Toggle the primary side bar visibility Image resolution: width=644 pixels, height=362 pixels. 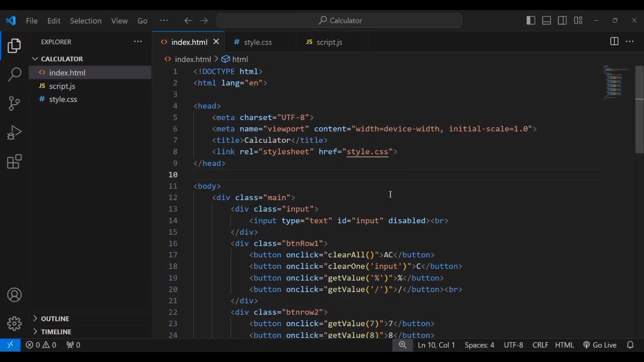[531, 21]
